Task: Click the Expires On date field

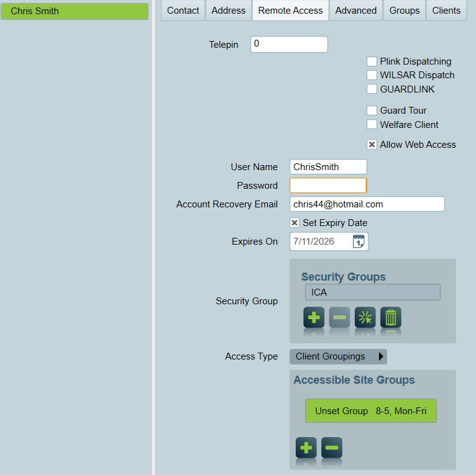Action: (320, 242)
